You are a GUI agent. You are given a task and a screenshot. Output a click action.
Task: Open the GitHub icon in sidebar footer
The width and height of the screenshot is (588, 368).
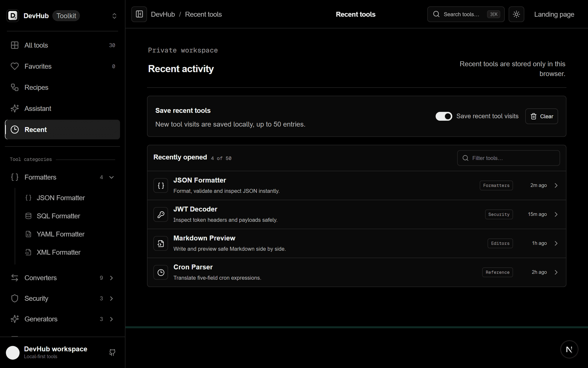tap(112, 353)
